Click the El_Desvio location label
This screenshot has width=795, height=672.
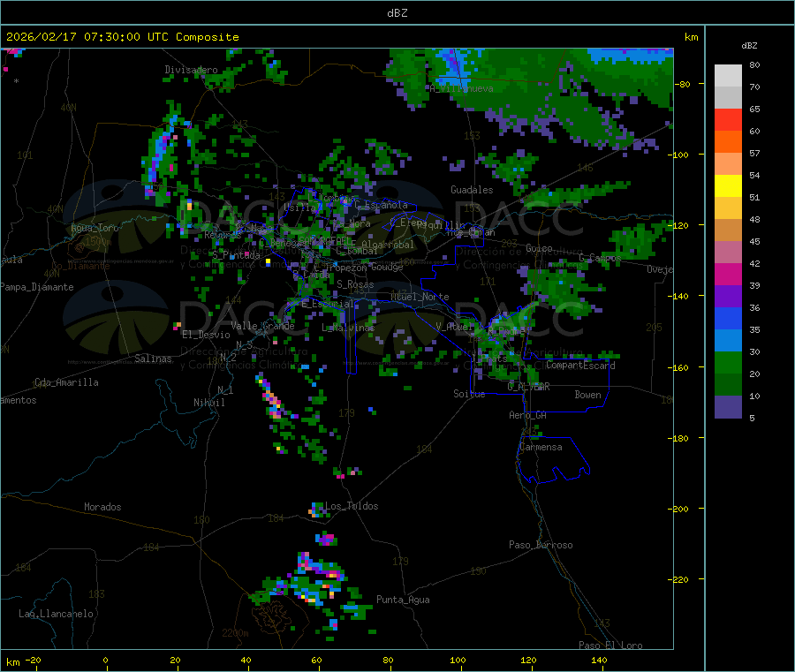tap(207, 335)
